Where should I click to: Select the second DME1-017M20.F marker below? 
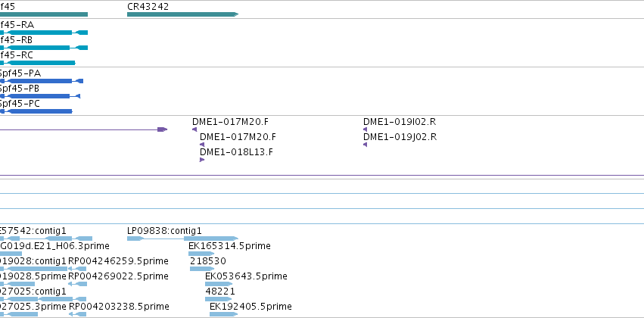point(202,145)
